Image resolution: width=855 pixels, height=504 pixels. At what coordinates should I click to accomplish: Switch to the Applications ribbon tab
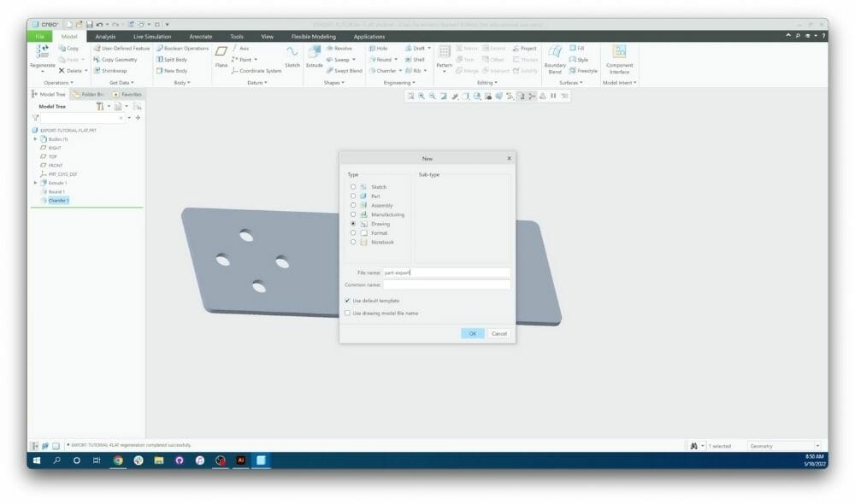pyautogui.click(x=369, y=37)
